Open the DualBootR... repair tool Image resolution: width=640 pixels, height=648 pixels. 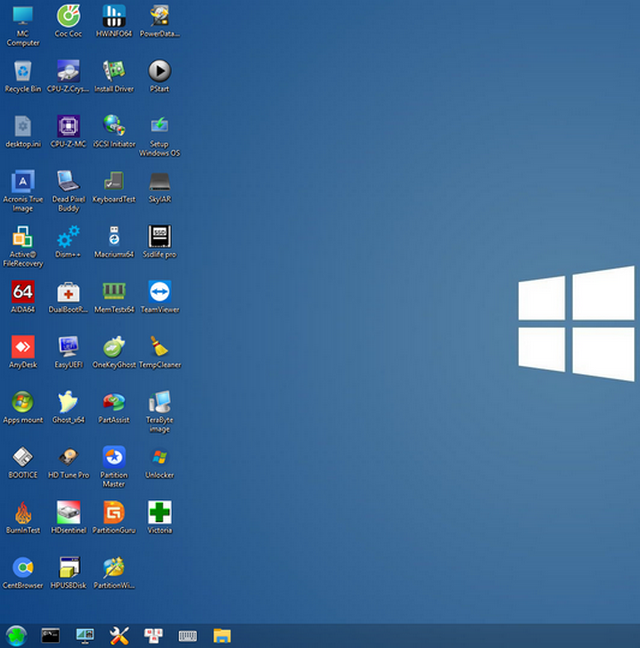(68, 297)
